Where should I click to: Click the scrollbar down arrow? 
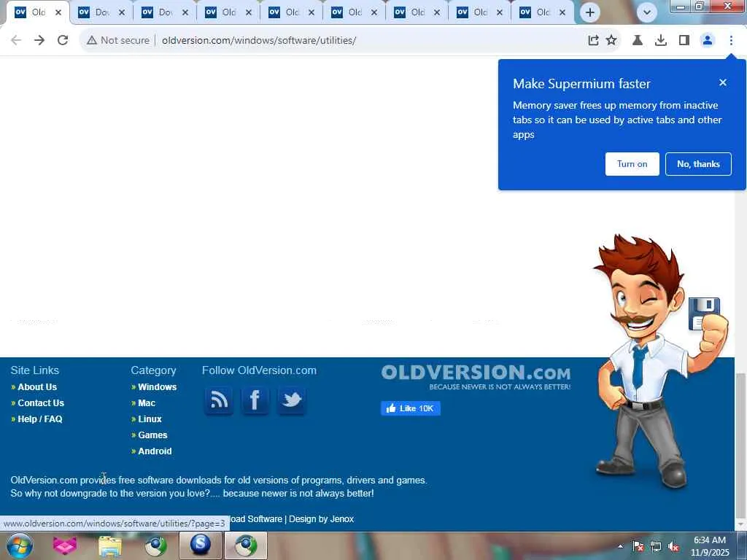coord(740,525)
